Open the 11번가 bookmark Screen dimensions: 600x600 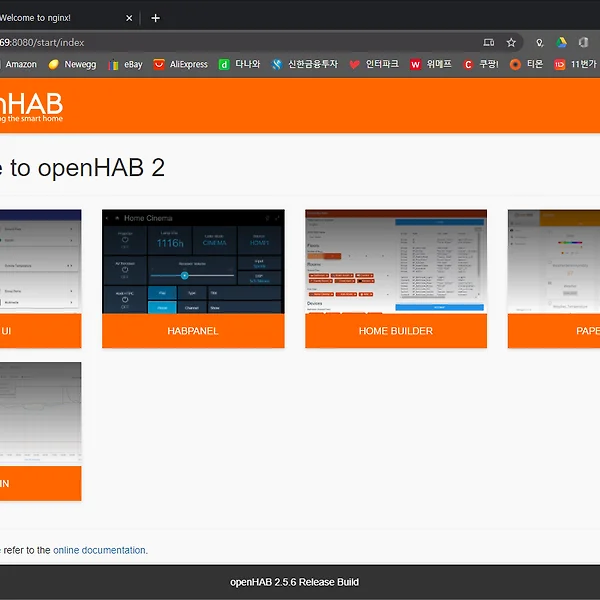[576, 64]
